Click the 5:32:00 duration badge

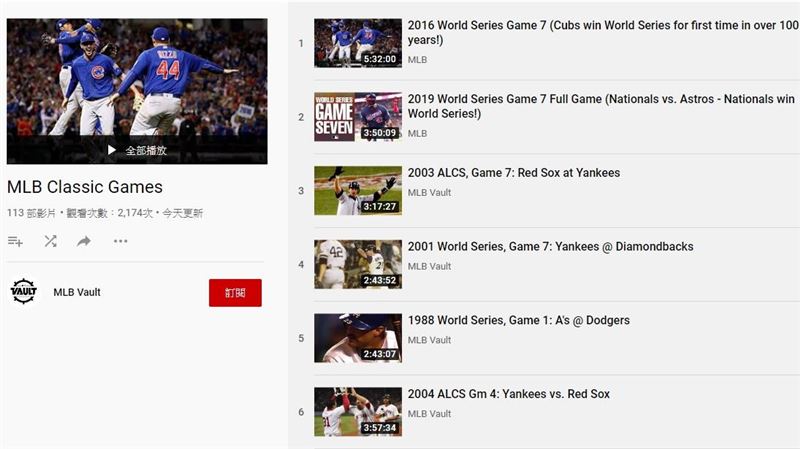point(380,59)
